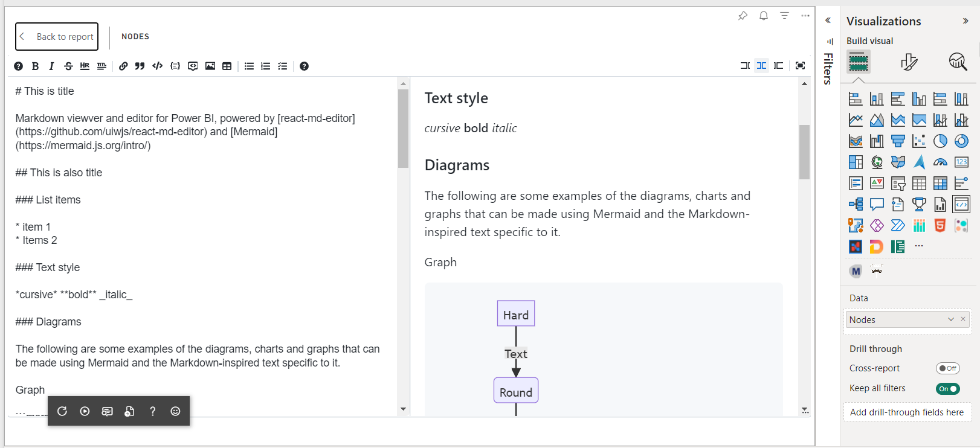This screenshot has height=448, width=980.
Task: Click the Bold formatting icon
Action: pos(35,66)
